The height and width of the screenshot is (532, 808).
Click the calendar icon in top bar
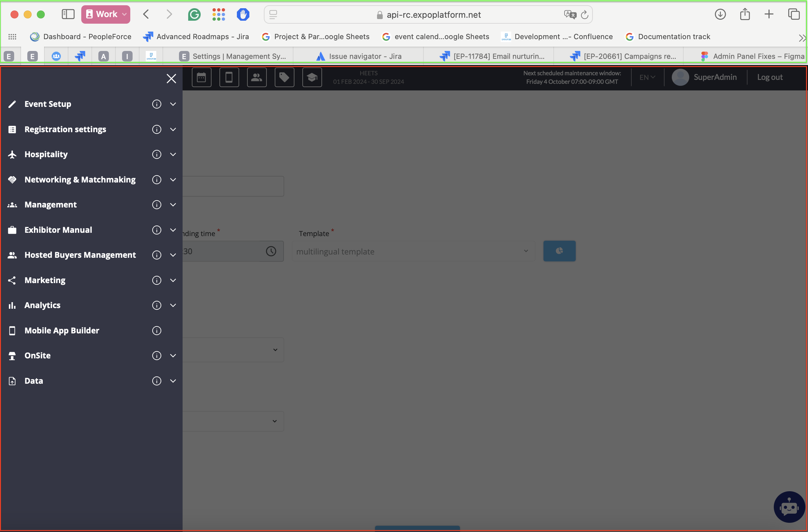click(201, 77)
